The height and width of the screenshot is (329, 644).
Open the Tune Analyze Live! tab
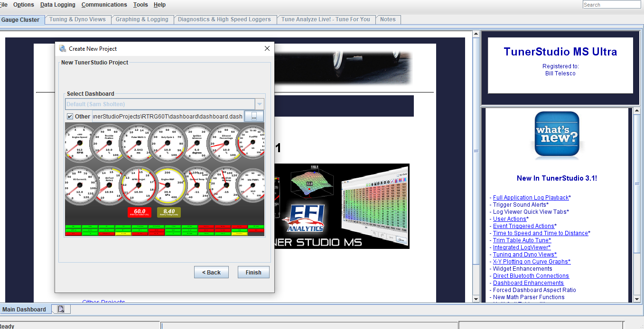(x=326, y=19)
